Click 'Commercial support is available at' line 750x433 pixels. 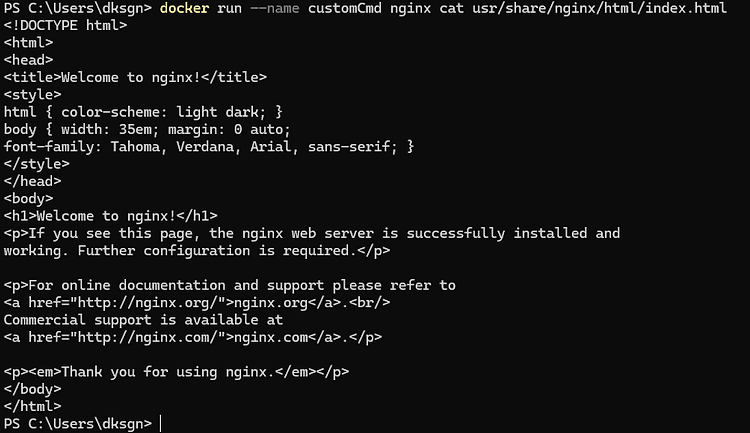(143, 320)
